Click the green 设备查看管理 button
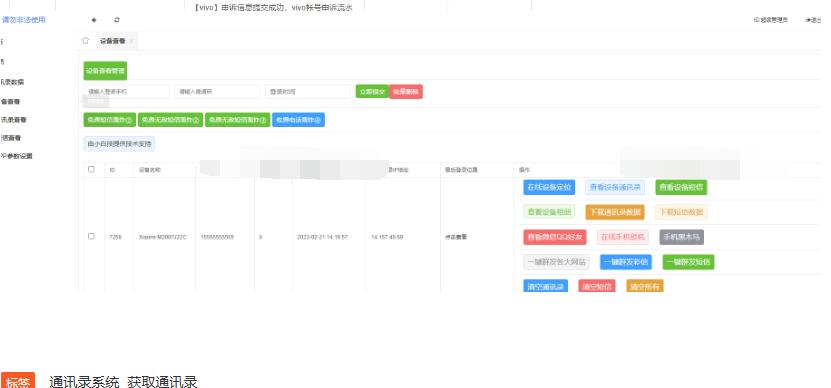The width and height of the screenshot is (831, 388). 105,70
